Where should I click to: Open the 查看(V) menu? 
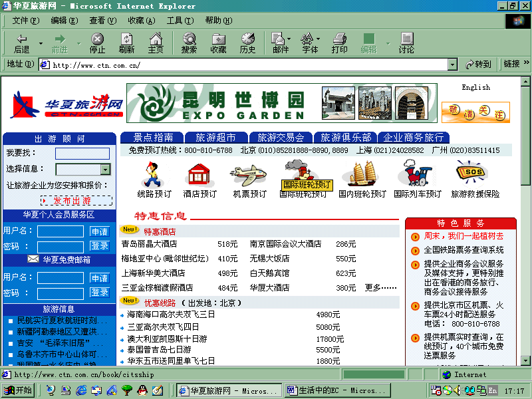click(103, 21)
